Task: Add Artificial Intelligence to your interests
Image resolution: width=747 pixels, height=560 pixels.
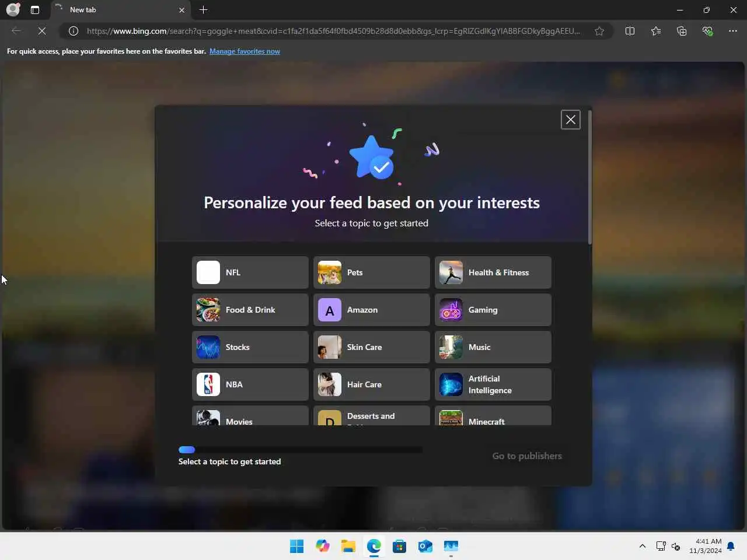Action: 493,384
